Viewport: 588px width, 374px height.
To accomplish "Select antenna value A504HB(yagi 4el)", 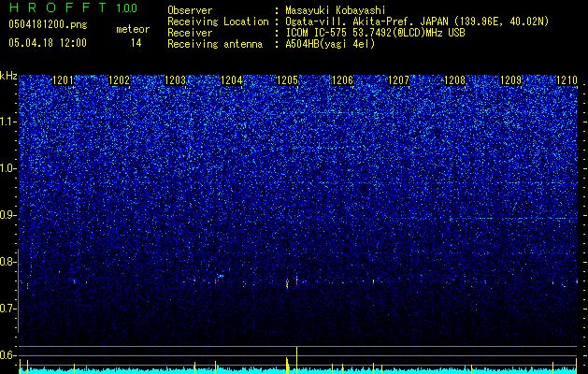I will click(x=330, y=44).
